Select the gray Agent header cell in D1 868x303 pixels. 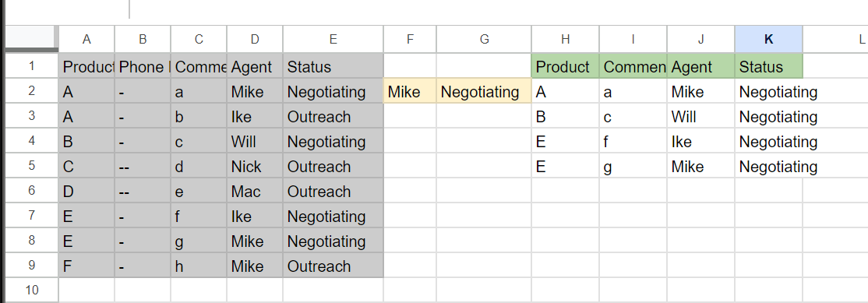255,66
